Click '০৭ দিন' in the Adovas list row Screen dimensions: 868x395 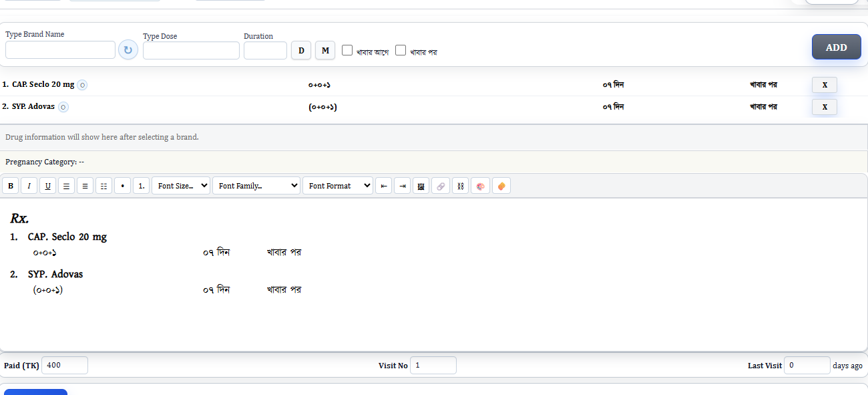[x=613, y=107]
